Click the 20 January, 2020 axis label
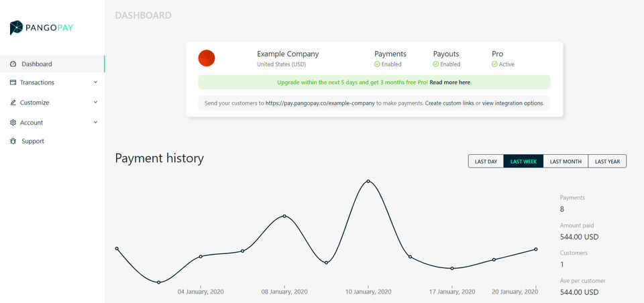Viewport: 644px width, 303px height. click(x=515, y=292)
